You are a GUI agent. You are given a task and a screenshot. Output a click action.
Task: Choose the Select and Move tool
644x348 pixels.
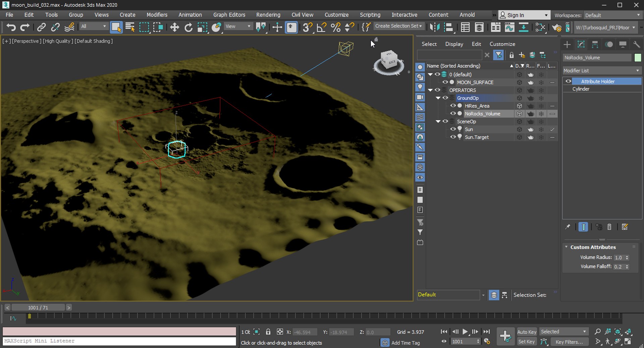(x=174, y=27)
